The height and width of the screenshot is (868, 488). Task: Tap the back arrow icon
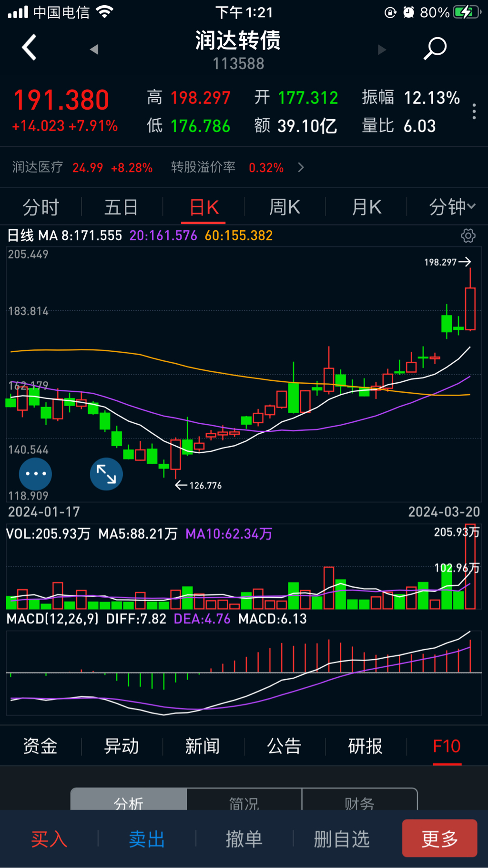29,48
